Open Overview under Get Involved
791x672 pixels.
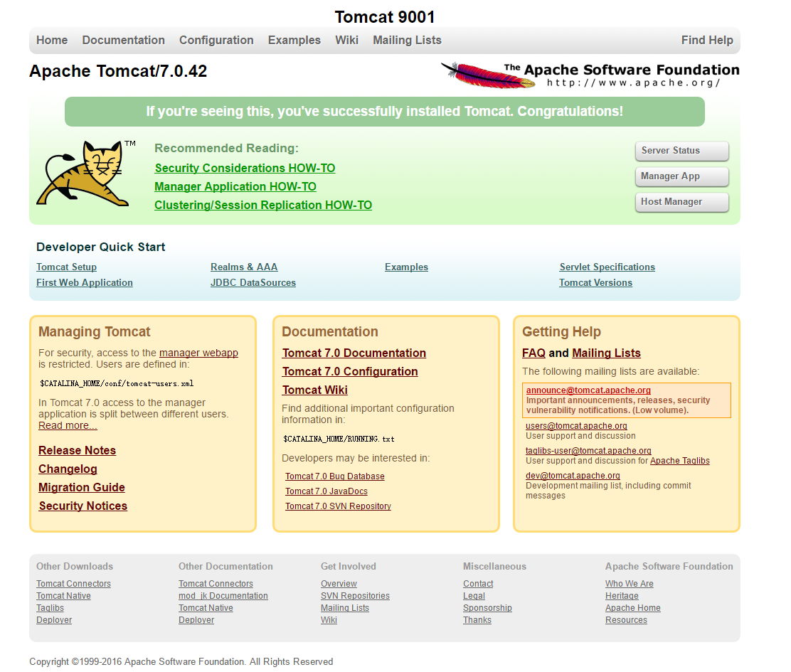[339, 584]
